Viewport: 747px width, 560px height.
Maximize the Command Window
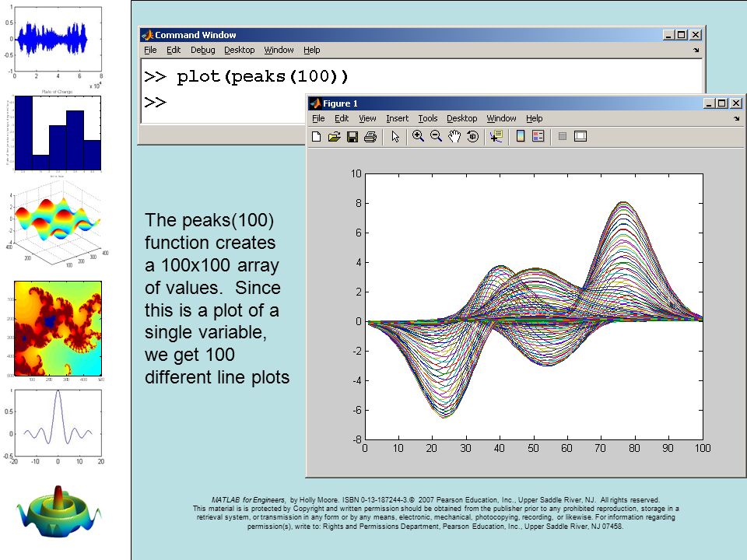pos(682,35)
